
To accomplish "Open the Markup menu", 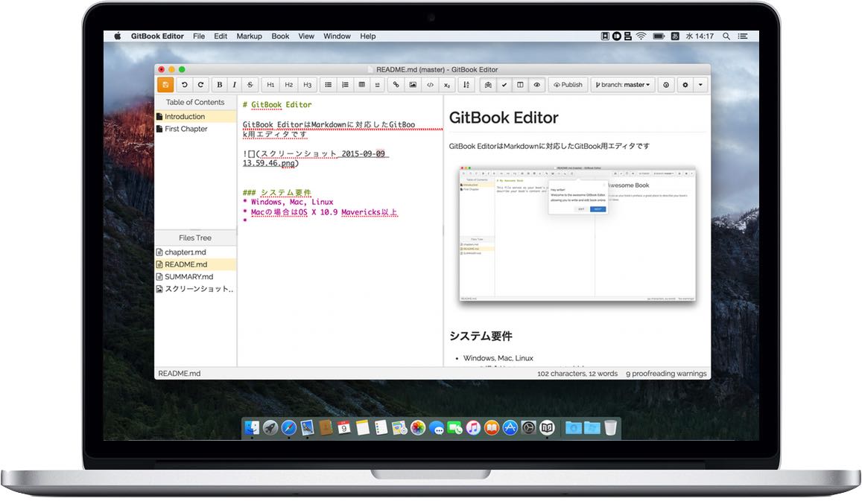I will 249,36.
